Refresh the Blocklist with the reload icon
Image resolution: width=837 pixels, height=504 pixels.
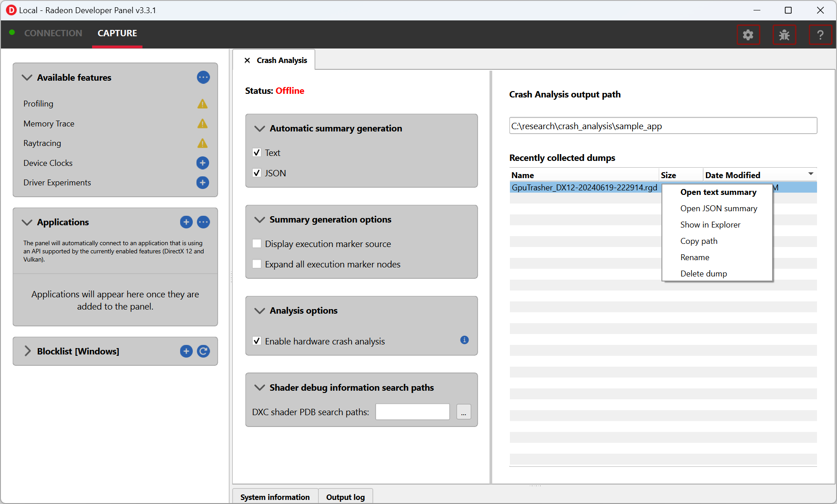pos(203,351)
